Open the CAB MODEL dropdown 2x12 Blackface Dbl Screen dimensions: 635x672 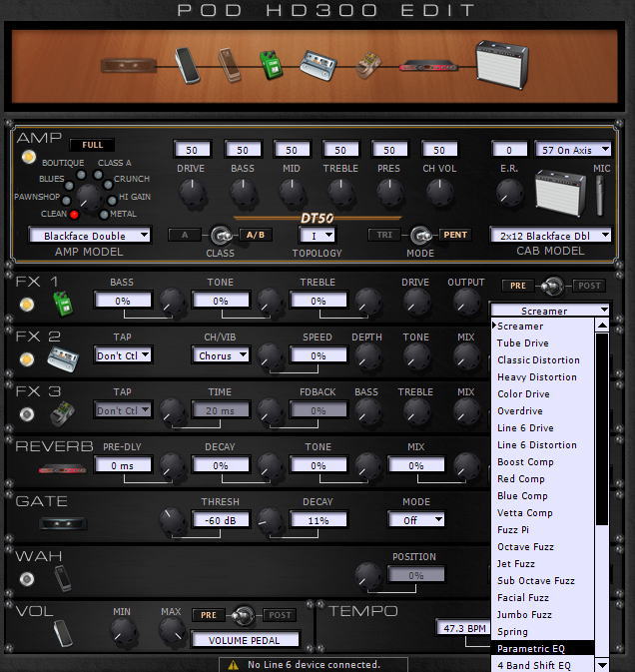(x=550, y=236)
